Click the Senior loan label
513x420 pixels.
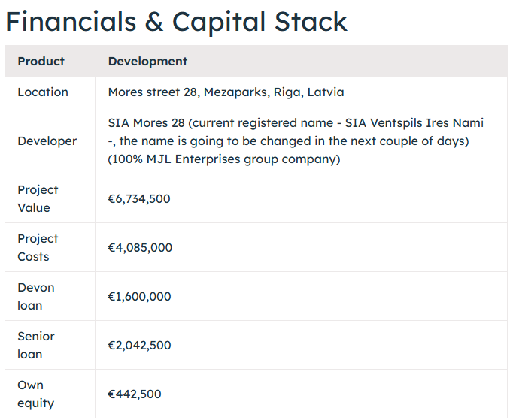36,345
